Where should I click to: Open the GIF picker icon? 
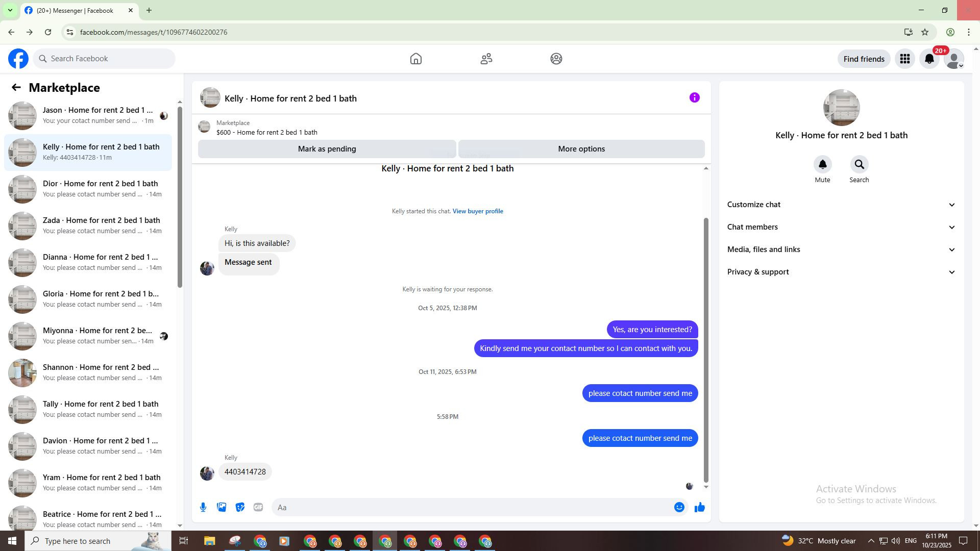click(x=258, y=507)
